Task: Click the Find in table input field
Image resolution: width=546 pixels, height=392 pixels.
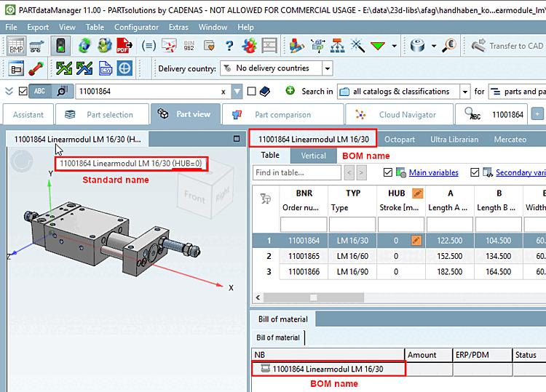Action: pos(296,172)
